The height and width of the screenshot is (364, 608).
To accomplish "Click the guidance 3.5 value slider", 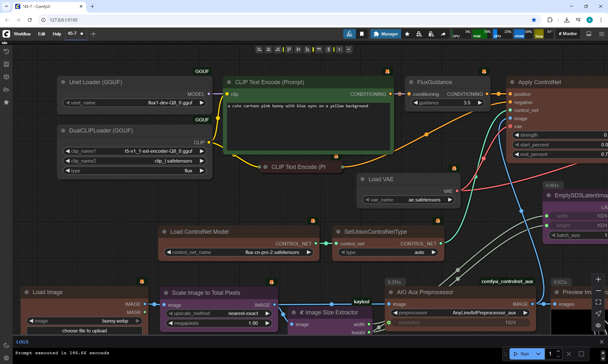I will pyautogui.click(x=447, y=103).
